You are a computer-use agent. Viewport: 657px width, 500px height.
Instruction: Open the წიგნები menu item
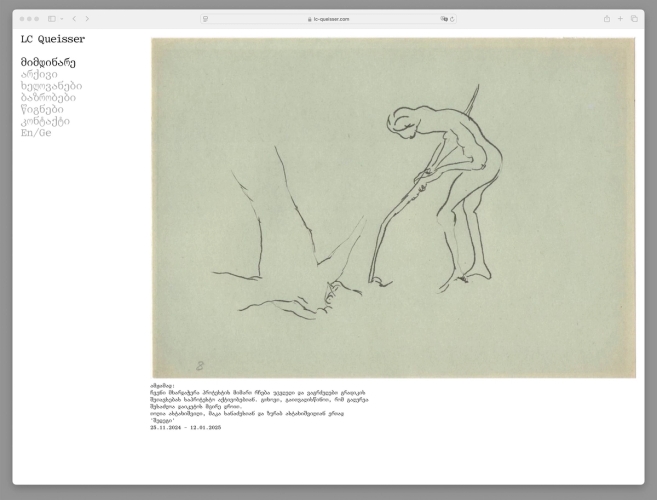pyautogui.click(x=42, y=109)
